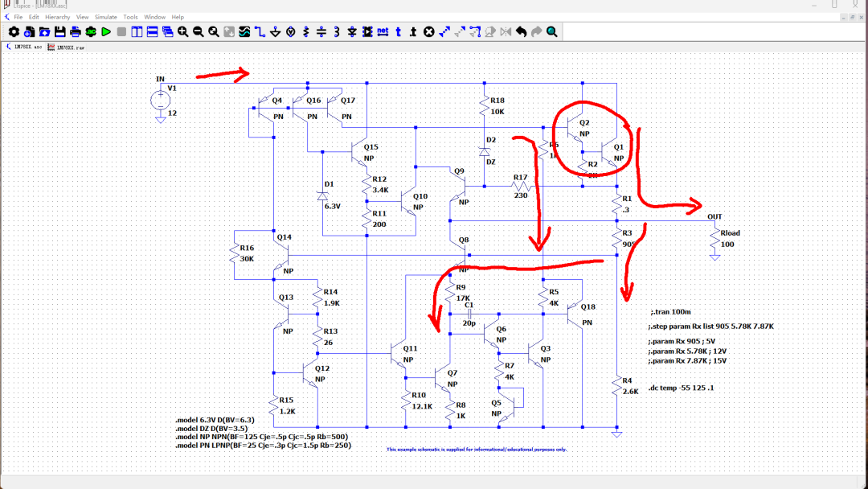Screen dimensions: 868x489
Task: Open the Simulate menu
Action: [x=105, y=16]
